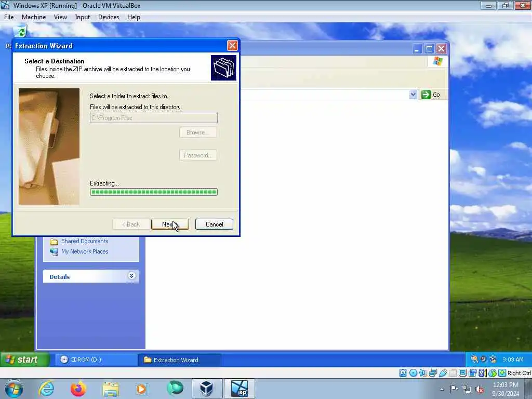Open the Help menu

click(134, 17)
